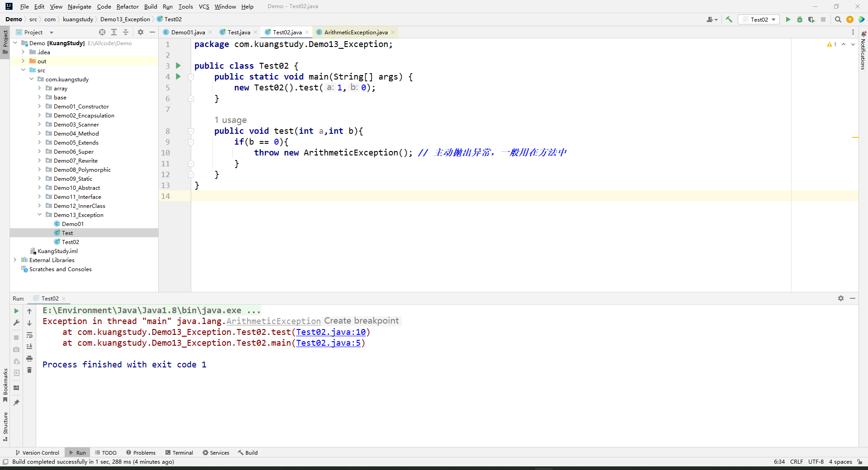This screenshot has height=470, width=868.
Task: Open the Terminal tool window tab
Action: tap(179, 452)
